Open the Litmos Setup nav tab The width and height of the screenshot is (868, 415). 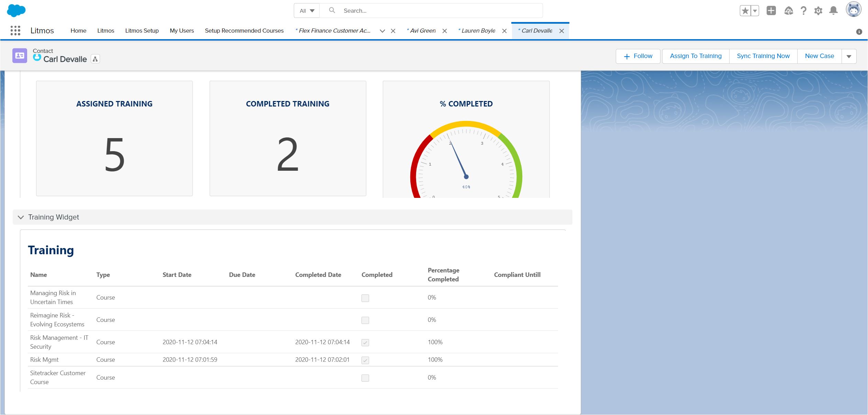coord(142,31)
